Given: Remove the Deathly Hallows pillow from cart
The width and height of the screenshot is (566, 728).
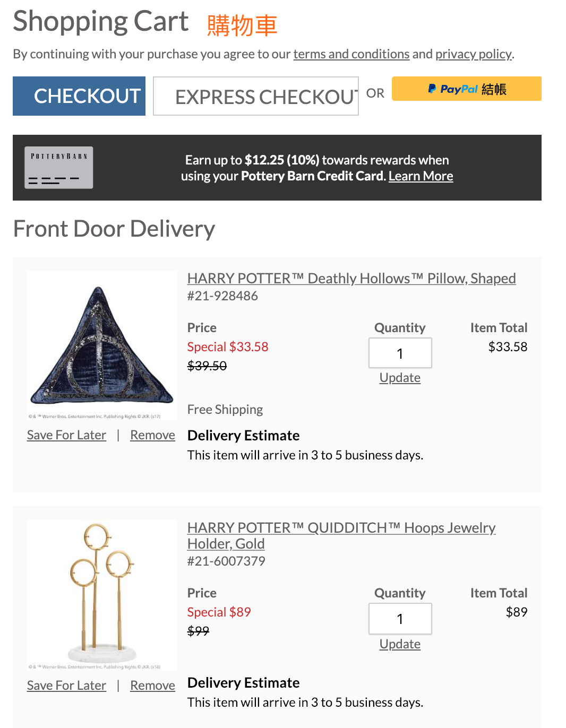Looking at the screenshot, I should [x=152, y=435].
